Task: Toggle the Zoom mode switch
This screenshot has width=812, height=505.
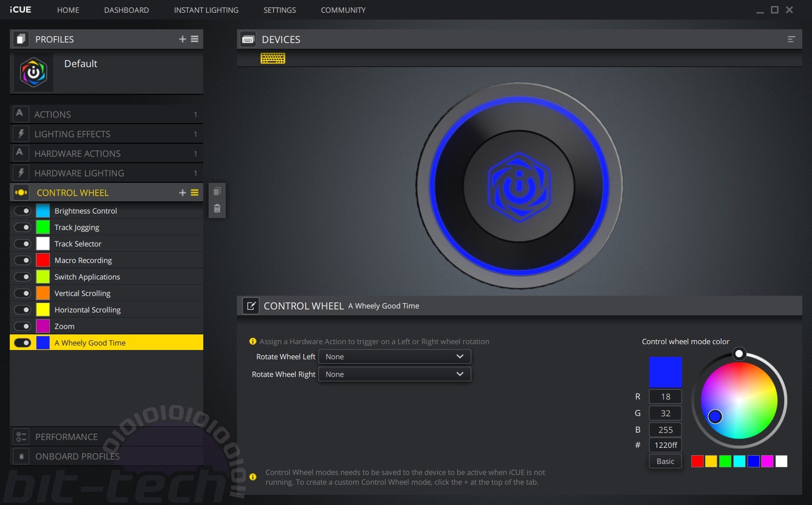Action: pyautogui.click(x=22, y=326)
